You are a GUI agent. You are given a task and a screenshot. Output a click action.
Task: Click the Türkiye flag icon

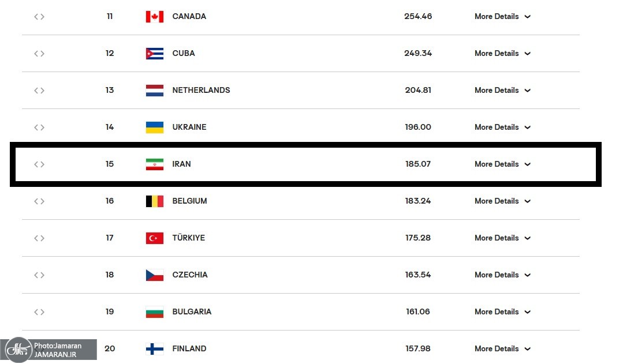tap(154, 238)
